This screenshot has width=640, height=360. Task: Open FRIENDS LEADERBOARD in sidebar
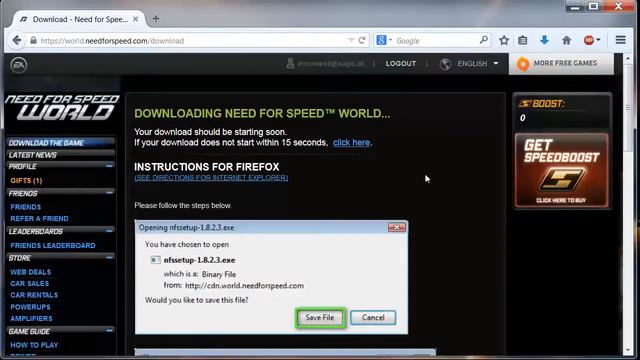pyautogui.click(x=53, y=245)
